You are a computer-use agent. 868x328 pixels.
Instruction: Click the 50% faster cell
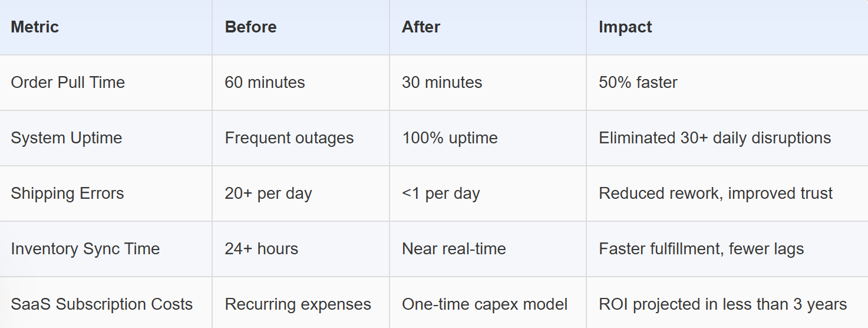pos(638,83)
